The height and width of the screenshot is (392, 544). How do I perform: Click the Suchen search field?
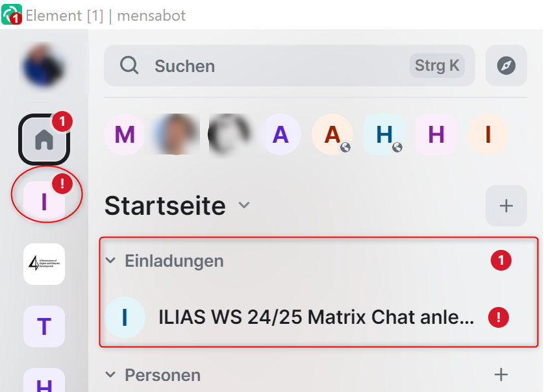[289, 66]
